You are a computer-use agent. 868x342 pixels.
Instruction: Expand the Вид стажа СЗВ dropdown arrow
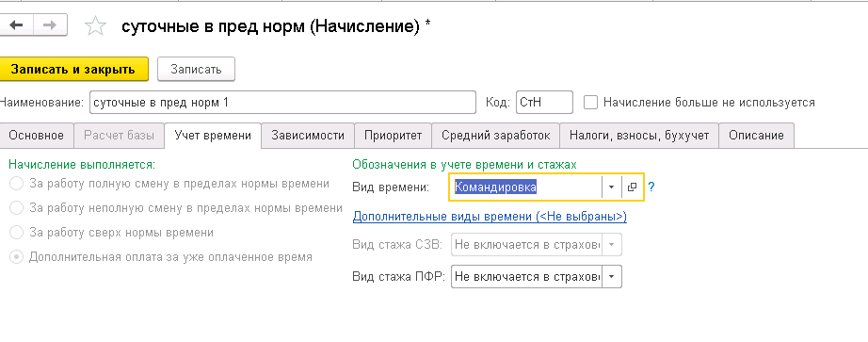(x=612, y=244)
